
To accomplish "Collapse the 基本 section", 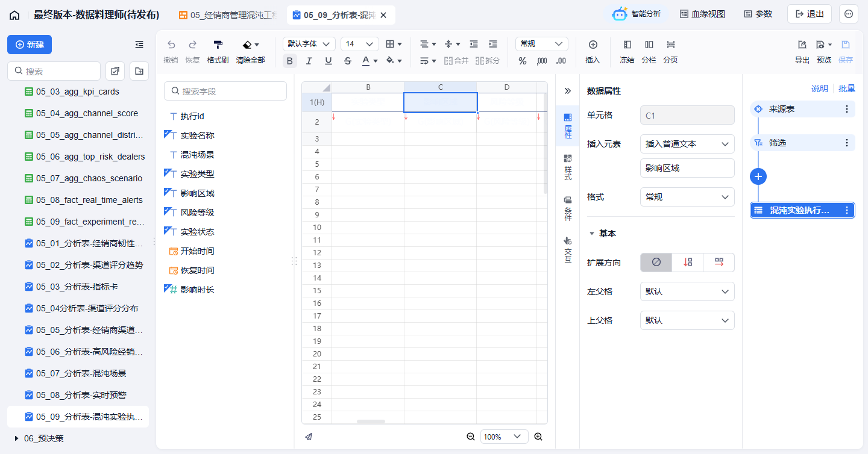I will point(592,234).
